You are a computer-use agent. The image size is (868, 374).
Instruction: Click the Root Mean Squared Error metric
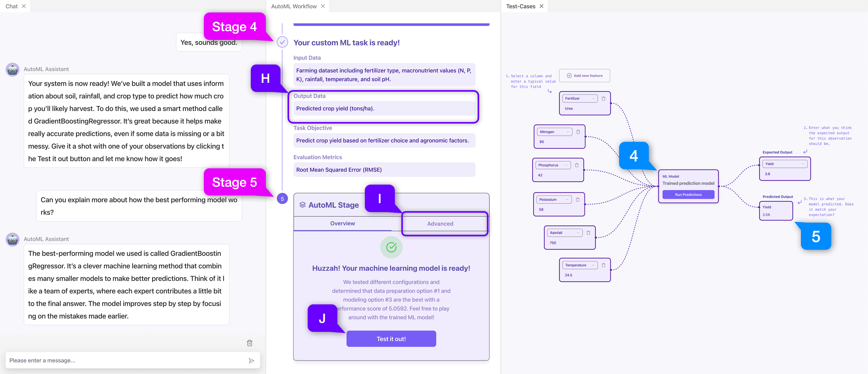(339, 170)
